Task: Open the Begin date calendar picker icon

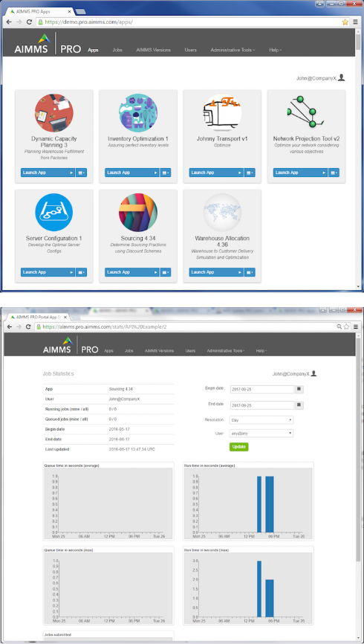Action: pos(299,388)
